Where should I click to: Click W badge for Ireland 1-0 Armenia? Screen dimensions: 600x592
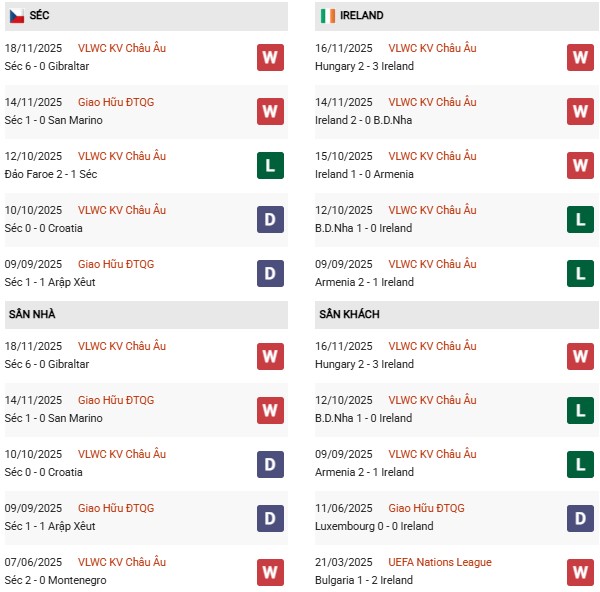580,165
